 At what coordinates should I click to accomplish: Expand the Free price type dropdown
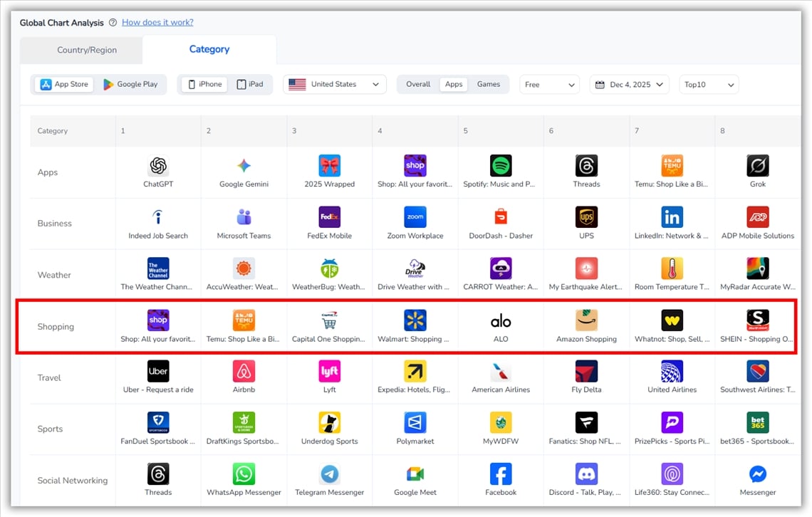pos(549,84)
